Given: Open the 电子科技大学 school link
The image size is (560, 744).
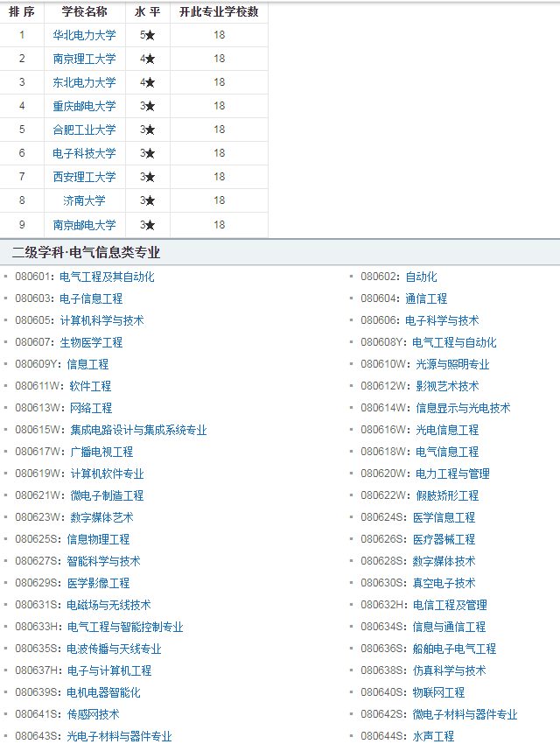Looking at the screenshot, I should tap(84, 153).
